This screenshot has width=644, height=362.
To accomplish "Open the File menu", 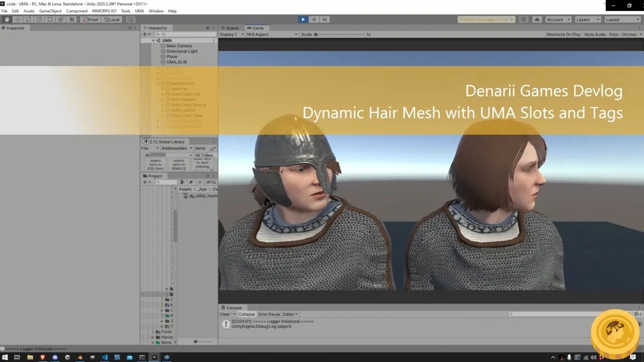I will point(5,11).
